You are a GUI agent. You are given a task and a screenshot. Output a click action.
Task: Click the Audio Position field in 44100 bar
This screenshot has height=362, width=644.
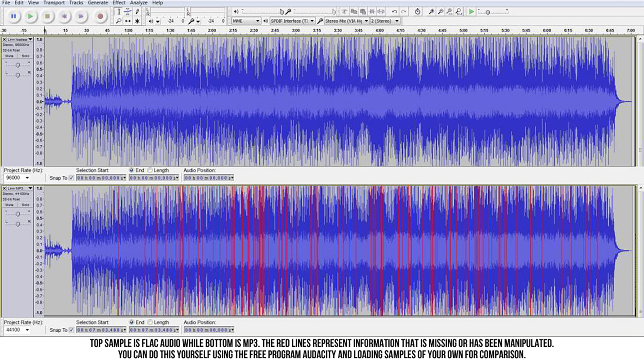point(208,330)
